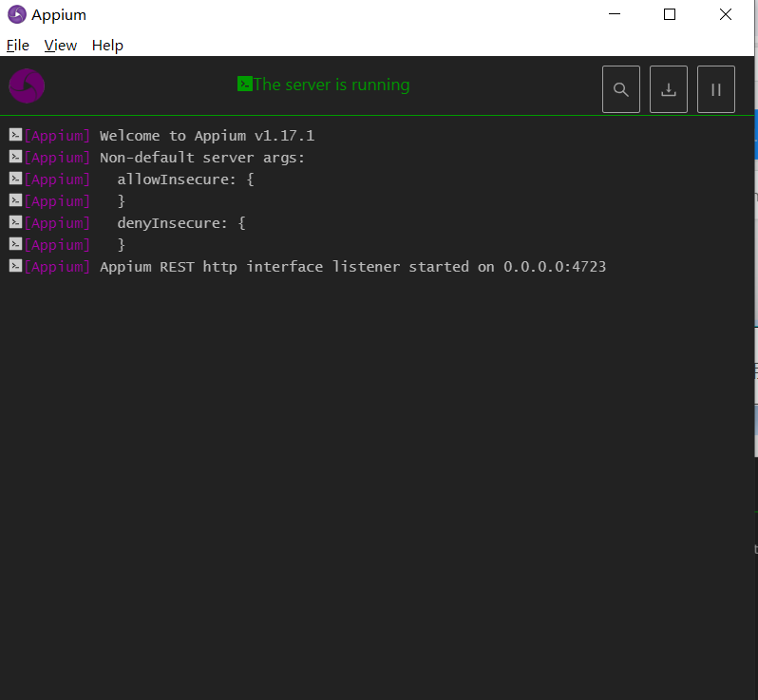Maximize the Appium window

click(670, 14)
